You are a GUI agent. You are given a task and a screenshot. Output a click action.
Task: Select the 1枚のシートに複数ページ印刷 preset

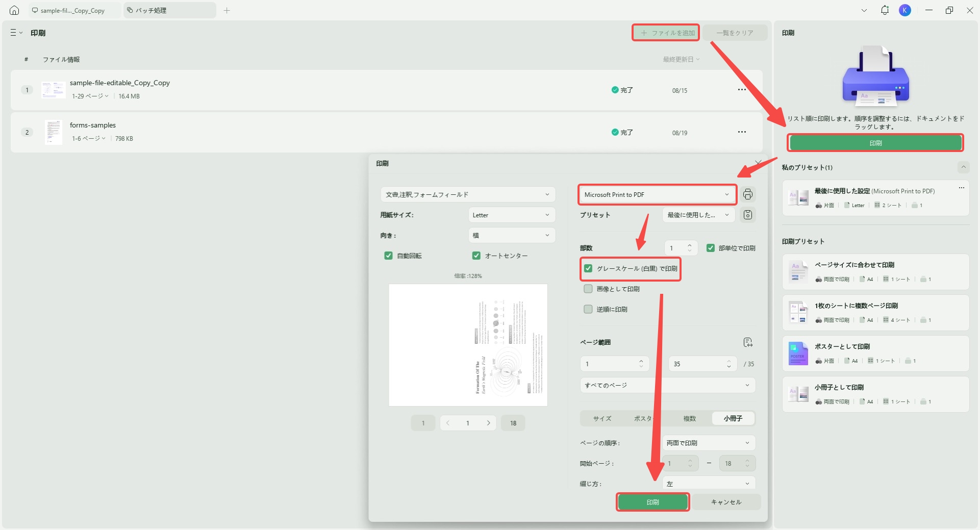(875, 313)
